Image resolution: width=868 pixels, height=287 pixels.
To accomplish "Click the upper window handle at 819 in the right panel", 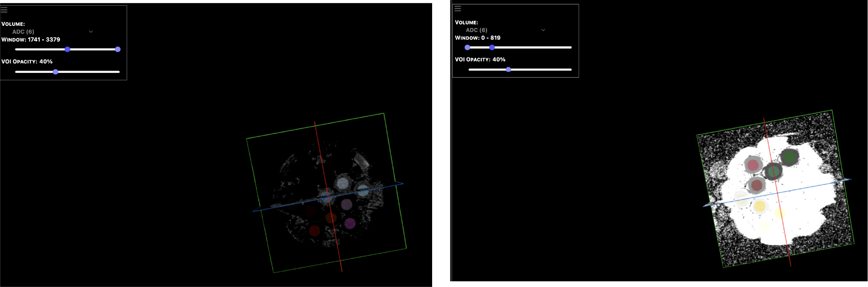I will click(x=492, y=48).
